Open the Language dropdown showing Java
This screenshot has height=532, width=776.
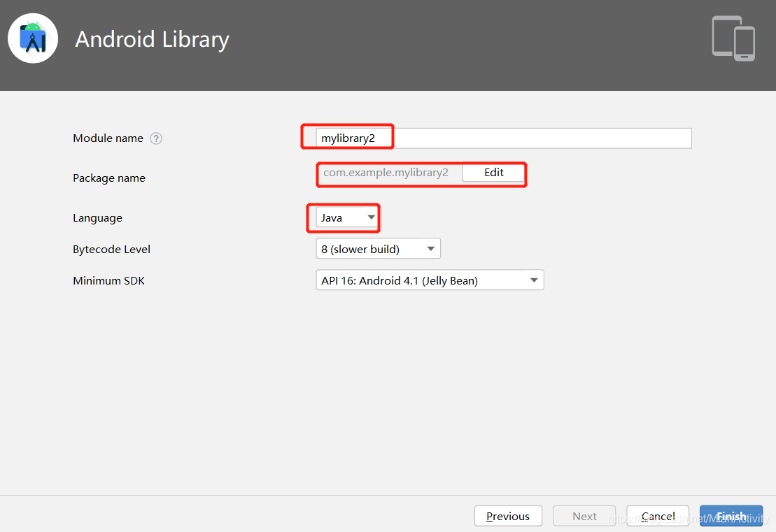coord(348,217)
